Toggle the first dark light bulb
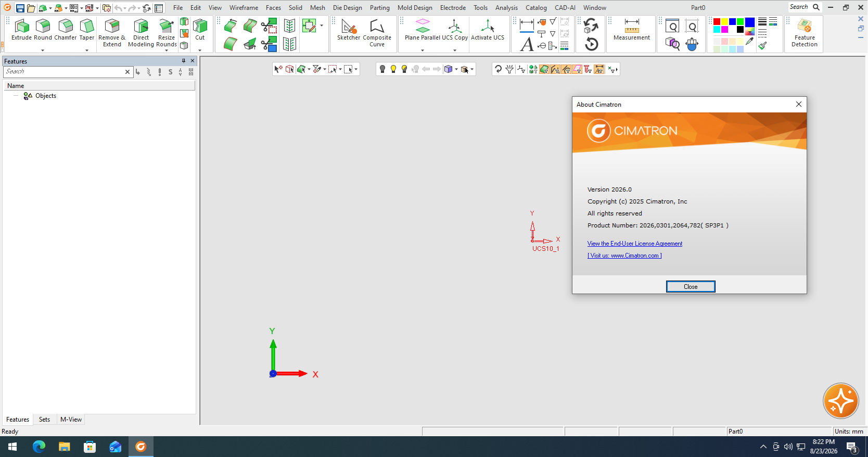The width and height of the screenshot is (868, 457). tap(382, 69)
